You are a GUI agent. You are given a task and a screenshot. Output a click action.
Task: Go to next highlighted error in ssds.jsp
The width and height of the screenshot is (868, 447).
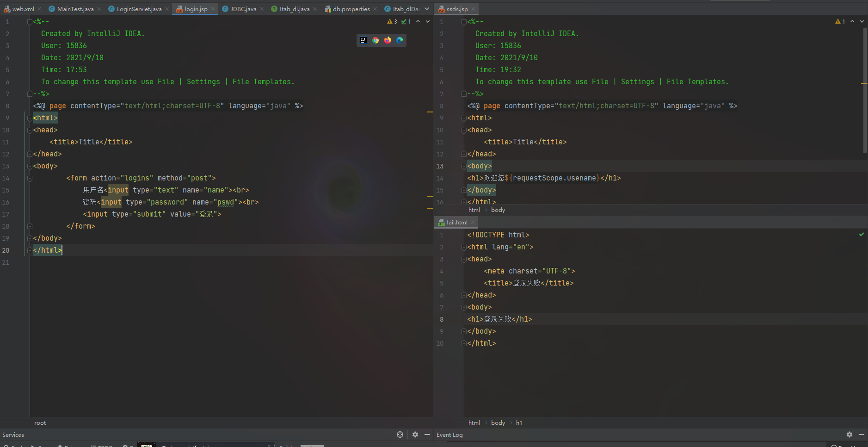click(x=862, y=21)
